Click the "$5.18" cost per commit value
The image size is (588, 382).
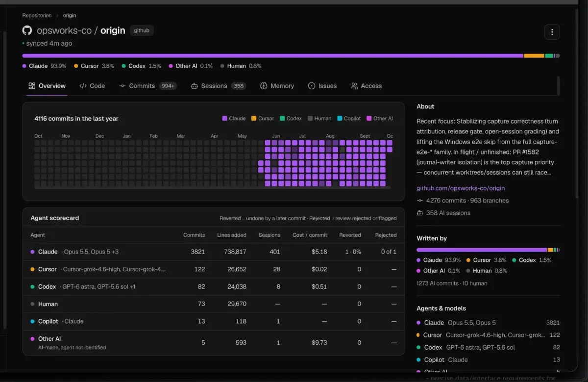[x=319, y=252]
